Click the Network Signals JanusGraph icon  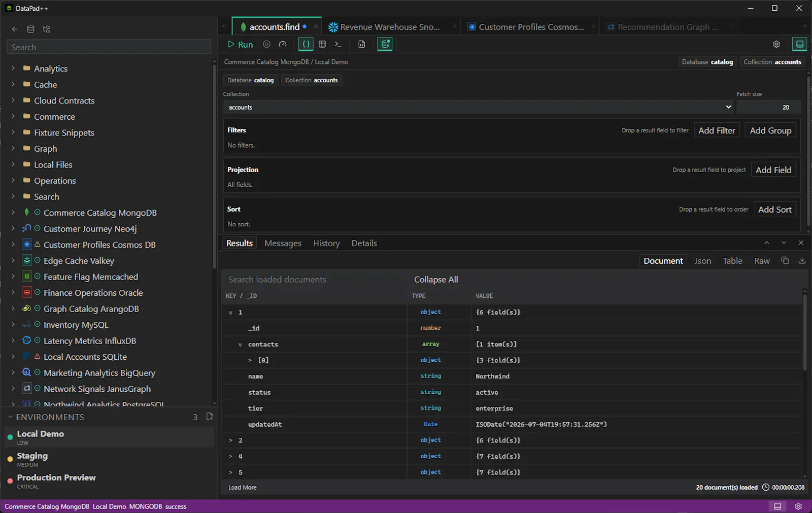tap(27, 389)
